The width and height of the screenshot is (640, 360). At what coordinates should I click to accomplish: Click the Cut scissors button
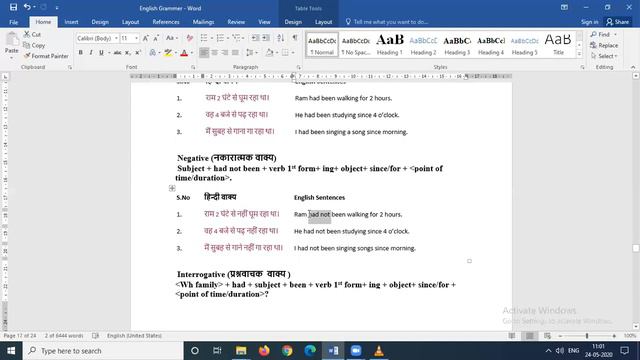point(32,35)
